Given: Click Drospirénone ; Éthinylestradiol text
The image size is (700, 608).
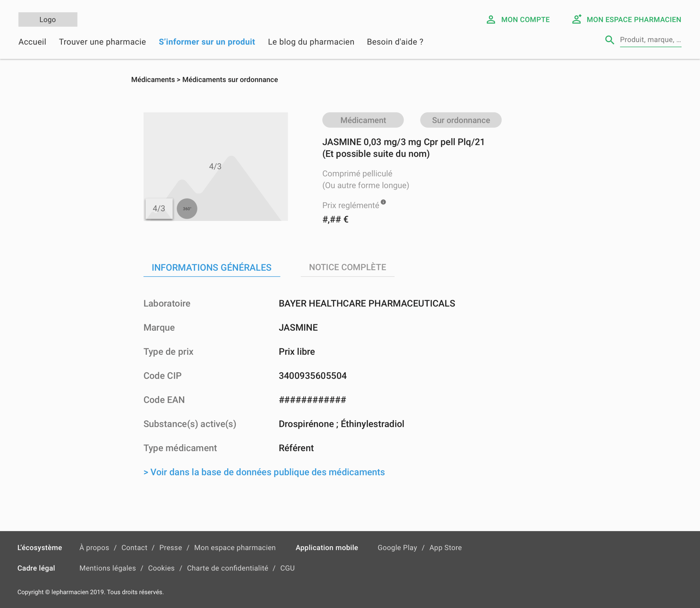Looking at the screenshot, I should click(342, 424).
